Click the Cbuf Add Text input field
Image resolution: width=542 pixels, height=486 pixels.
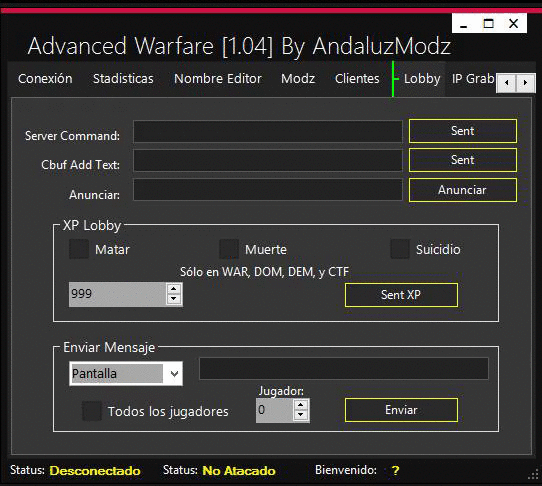coord(268,160)
